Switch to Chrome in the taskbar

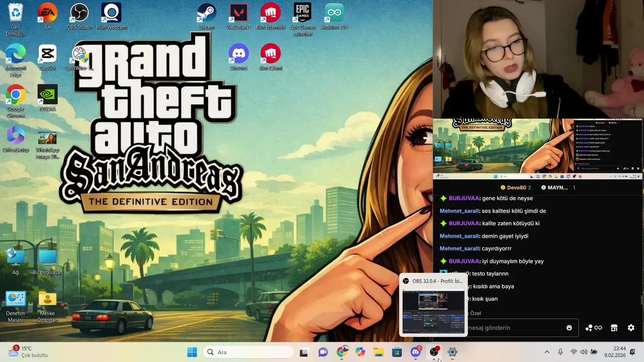tap(342, 352)
